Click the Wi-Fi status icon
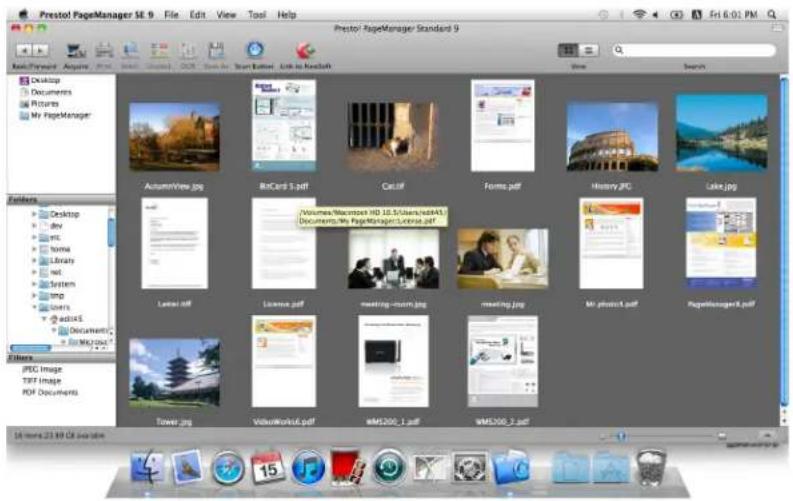 tap(639, 15)
